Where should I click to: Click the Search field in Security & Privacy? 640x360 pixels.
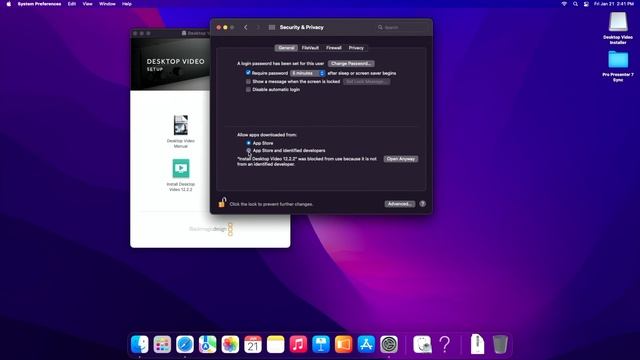[x=402, y=27]
